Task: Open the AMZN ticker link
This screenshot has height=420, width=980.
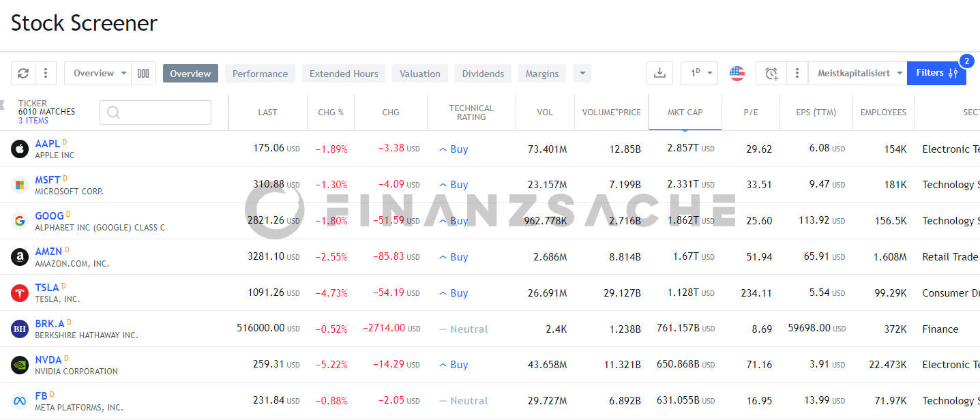Action: [48, 252]
